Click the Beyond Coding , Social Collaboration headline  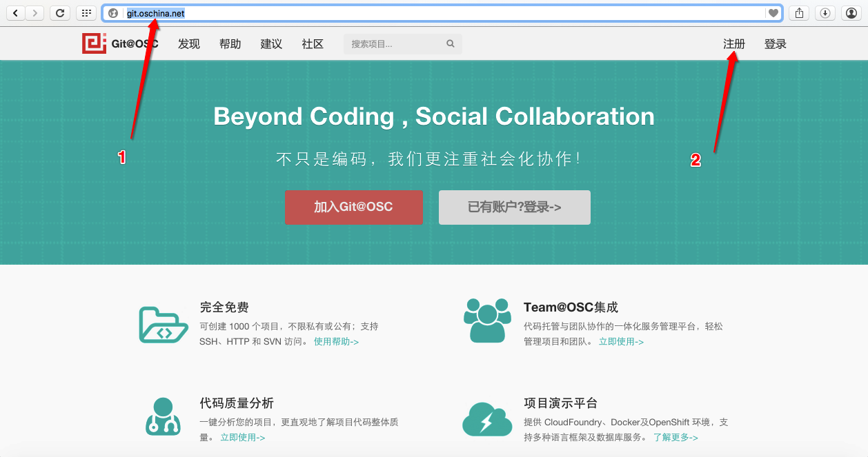pos(434,116)
